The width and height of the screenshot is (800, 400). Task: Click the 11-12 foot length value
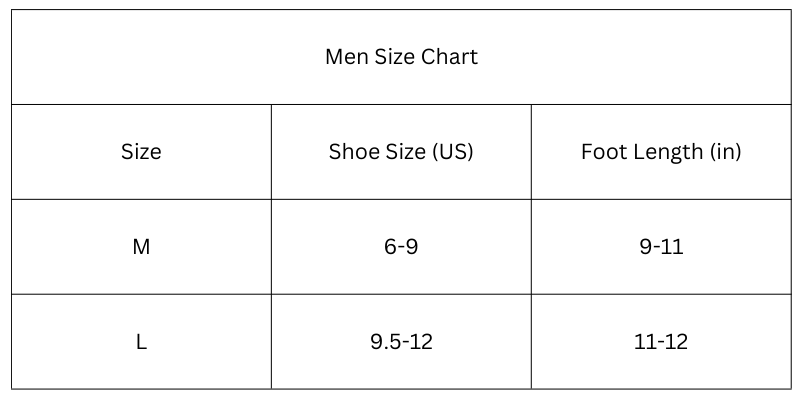pyautogui.click(x=661, y=342)
